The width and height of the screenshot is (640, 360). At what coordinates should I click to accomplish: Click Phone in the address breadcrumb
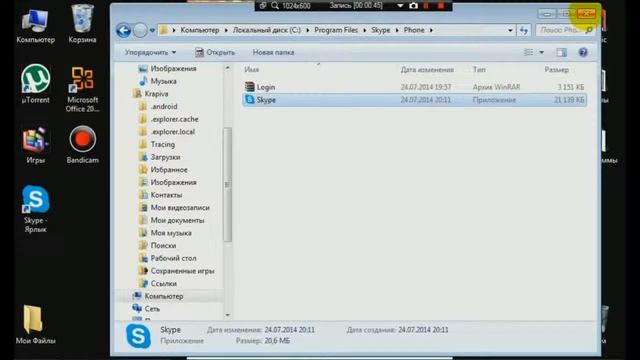click(x=414, y=30)
